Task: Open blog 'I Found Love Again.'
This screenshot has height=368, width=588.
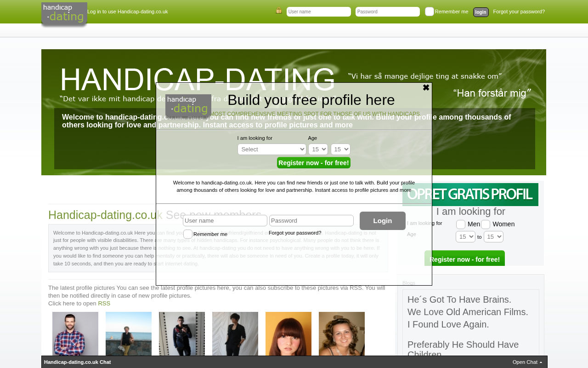Action: (448, 324)
